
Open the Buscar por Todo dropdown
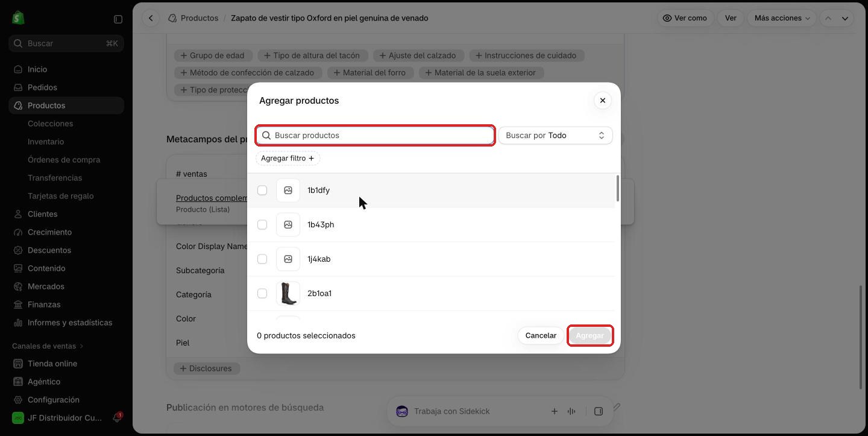(555, 136)
